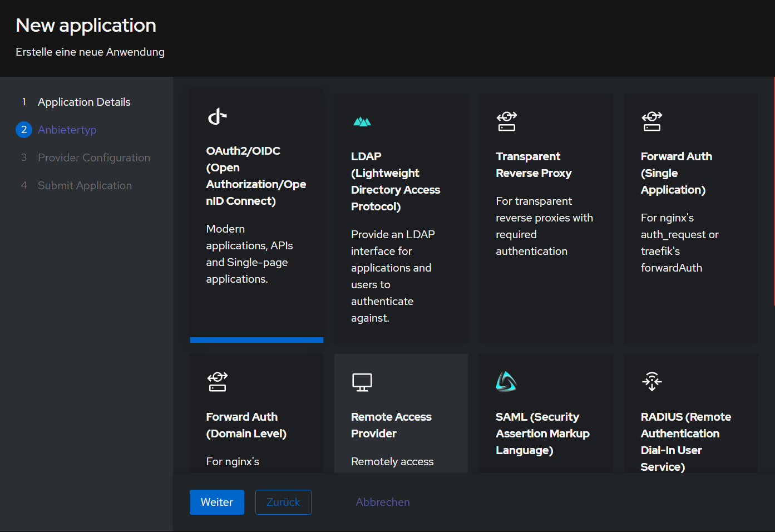
Task: Click 'Provide an LDAP interface' description text
Action: 393,276
